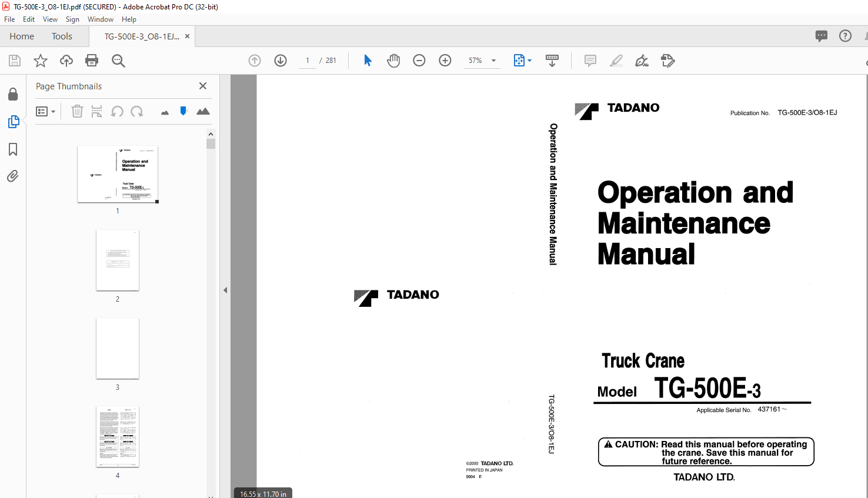Open the thumbnail options dropdown menu
Image resolution: width=868 pixels, height=498 pixels.
pyautogui.click(x=45, y=111)
